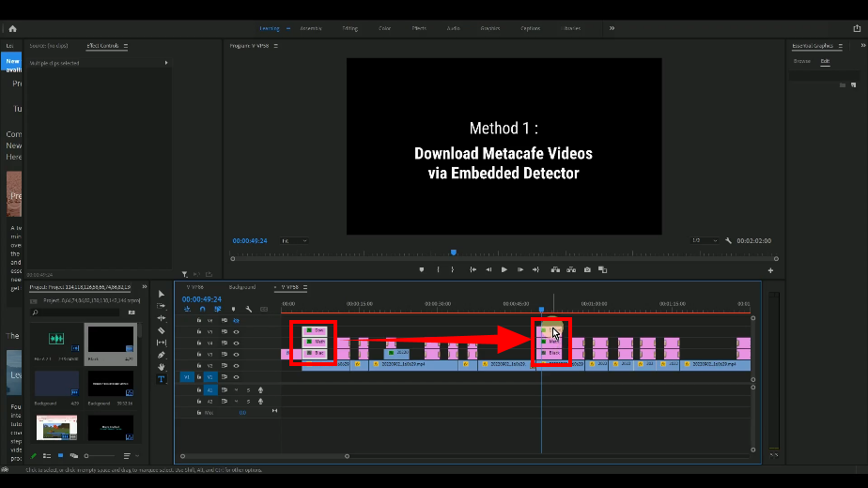Select the Slip tool
This screenshot has width=868, height=488.
(x=161, y=343)
